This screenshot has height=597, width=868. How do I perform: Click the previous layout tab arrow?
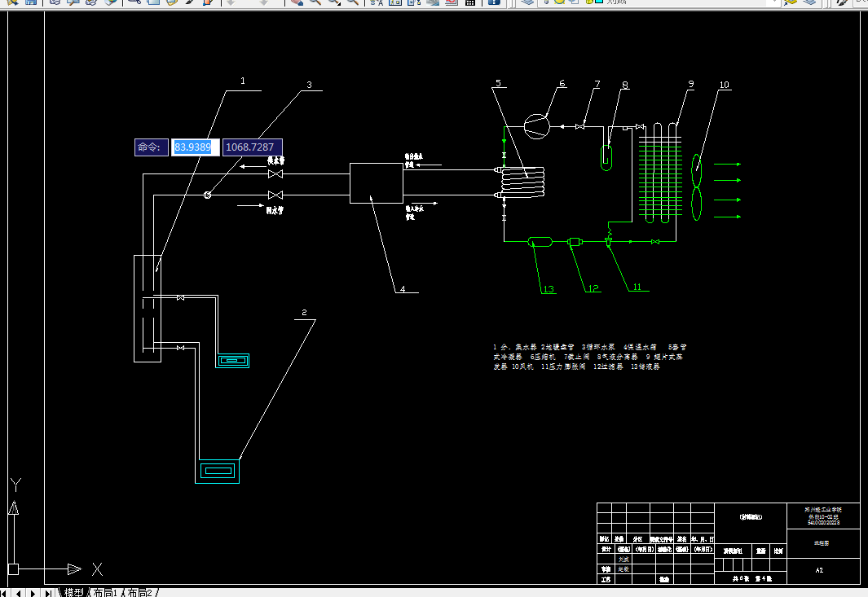tap(18, 593)
